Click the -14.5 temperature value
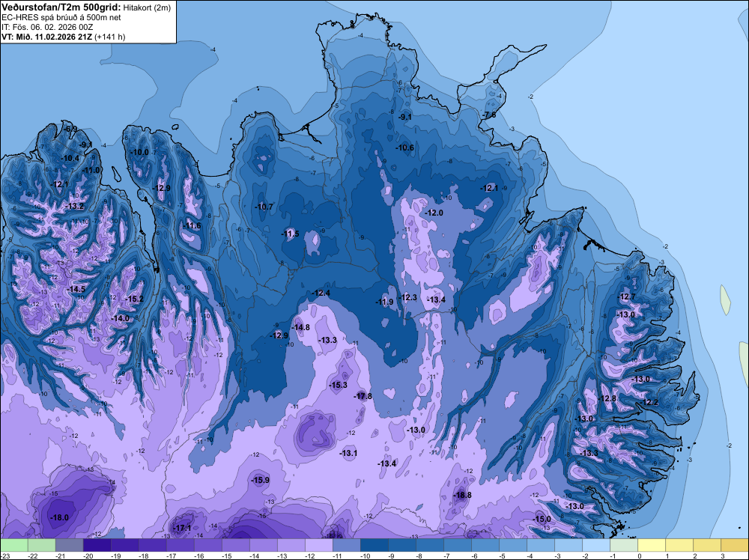 [x=76, y=289]
